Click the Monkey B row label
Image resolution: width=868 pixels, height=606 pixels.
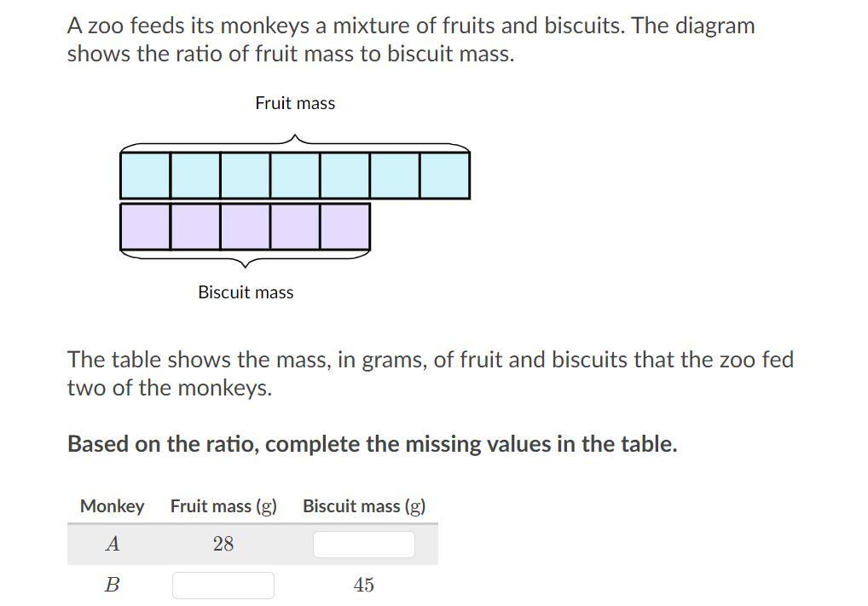coord(112,585)
